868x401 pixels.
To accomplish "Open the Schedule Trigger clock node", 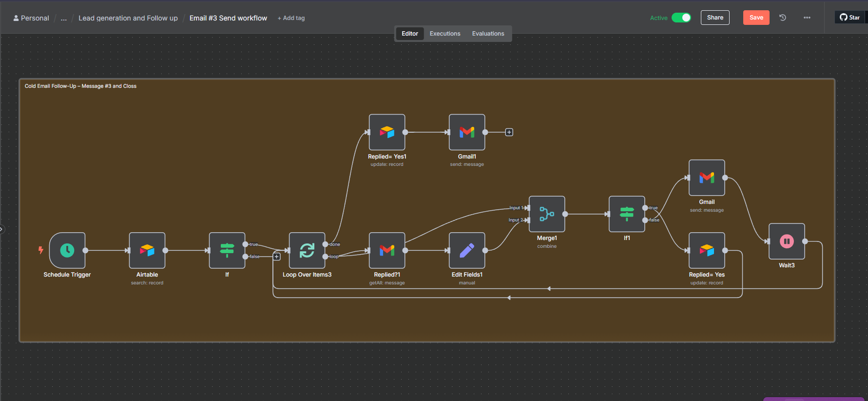I will tap(67, 250).
